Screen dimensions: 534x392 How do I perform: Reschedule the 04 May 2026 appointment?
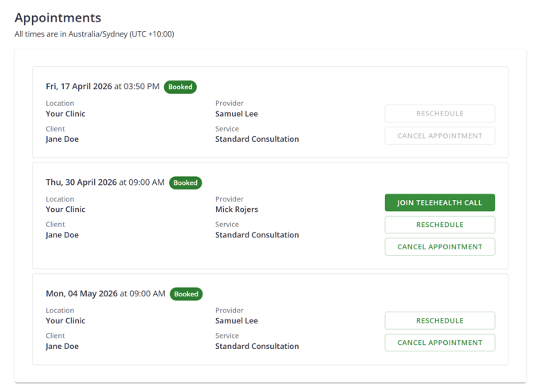pyautogui.click(x=439, y=320)
